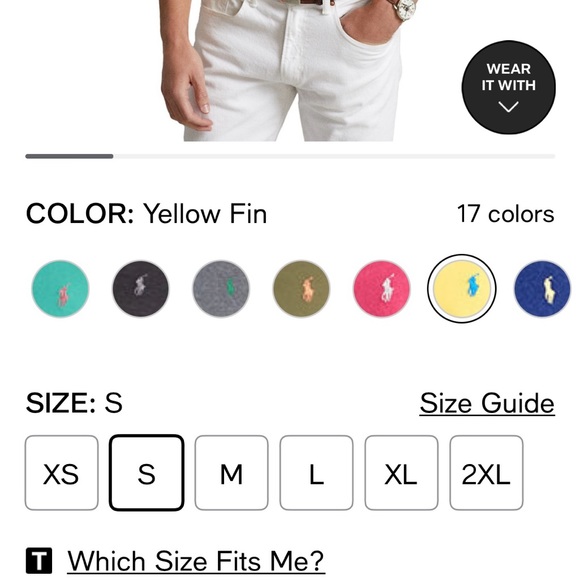Click the True Fit T icon
Image resolution: width=580 pixels, height=580 pixels.
[x=39, y=561]
